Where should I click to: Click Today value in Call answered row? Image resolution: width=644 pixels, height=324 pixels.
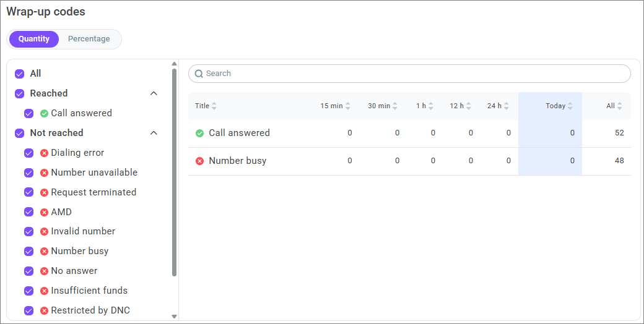point(572,133)
